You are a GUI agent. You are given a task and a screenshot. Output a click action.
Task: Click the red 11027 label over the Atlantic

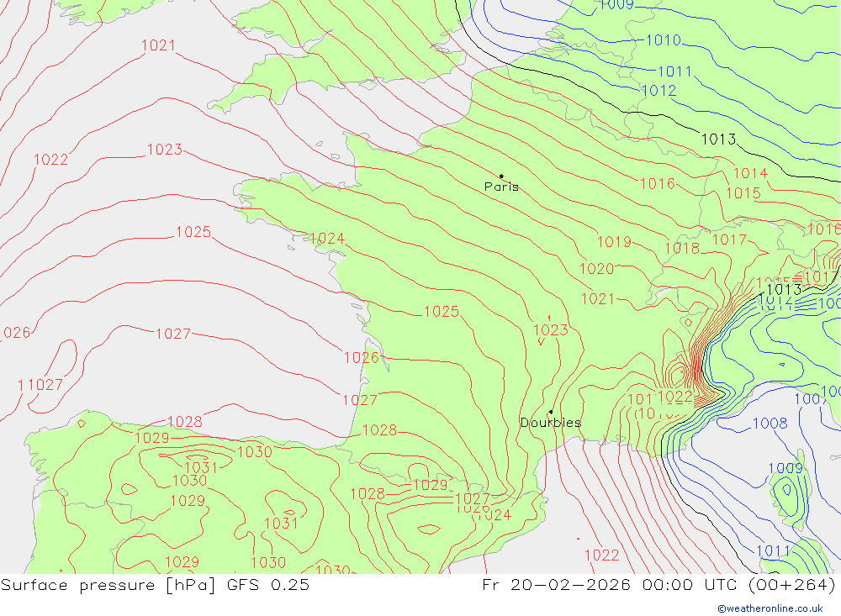click(40, 385)
